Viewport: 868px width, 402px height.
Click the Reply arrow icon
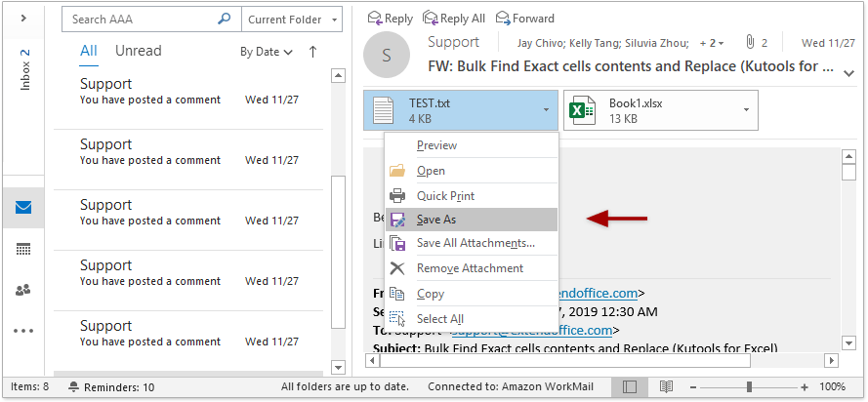click(x=375, y=18)
